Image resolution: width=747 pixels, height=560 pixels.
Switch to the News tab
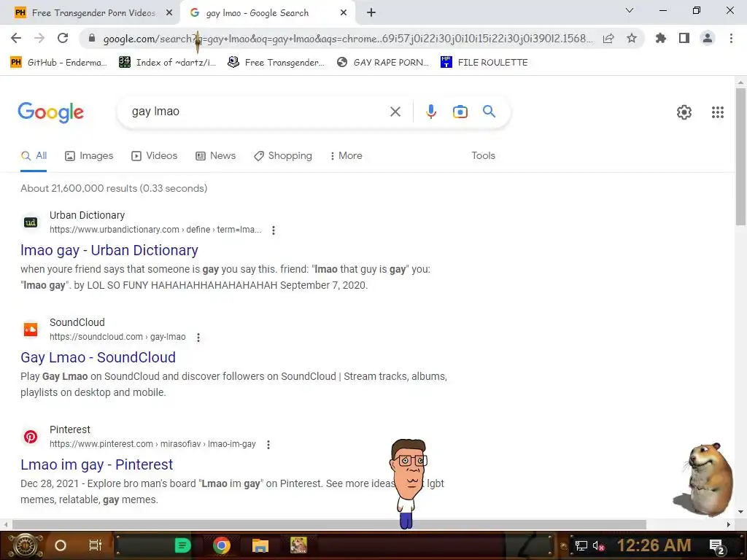(x=216, y=156)
